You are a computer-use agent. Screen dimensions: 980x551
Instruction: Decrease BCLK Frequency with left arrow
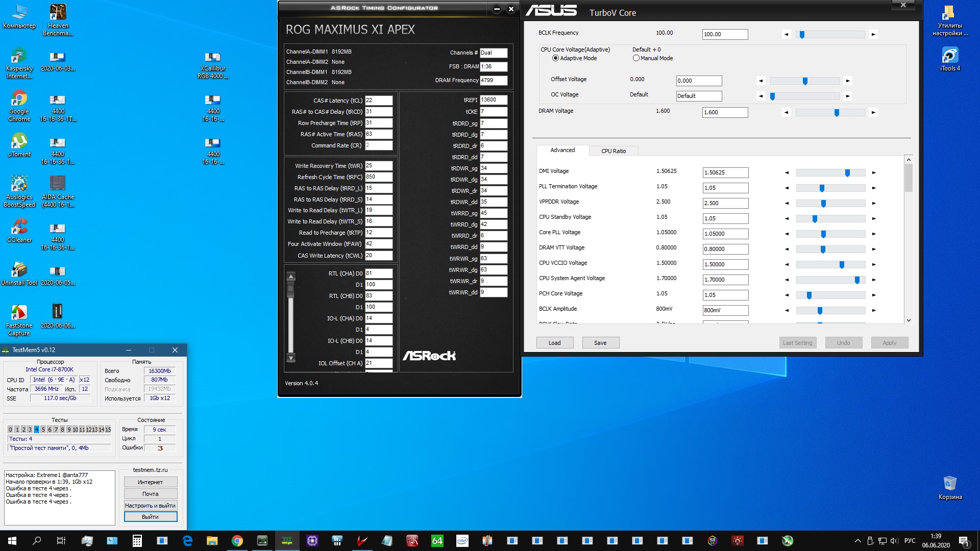[786, 34]
